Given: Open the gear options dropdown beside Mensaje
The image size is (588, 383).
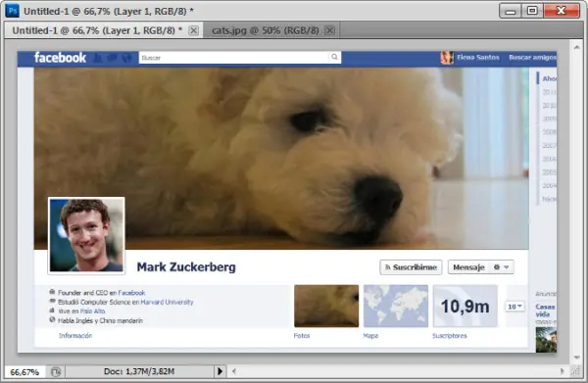Looking at the screenshot, I should pyautogui.click(x=502, y=267).
